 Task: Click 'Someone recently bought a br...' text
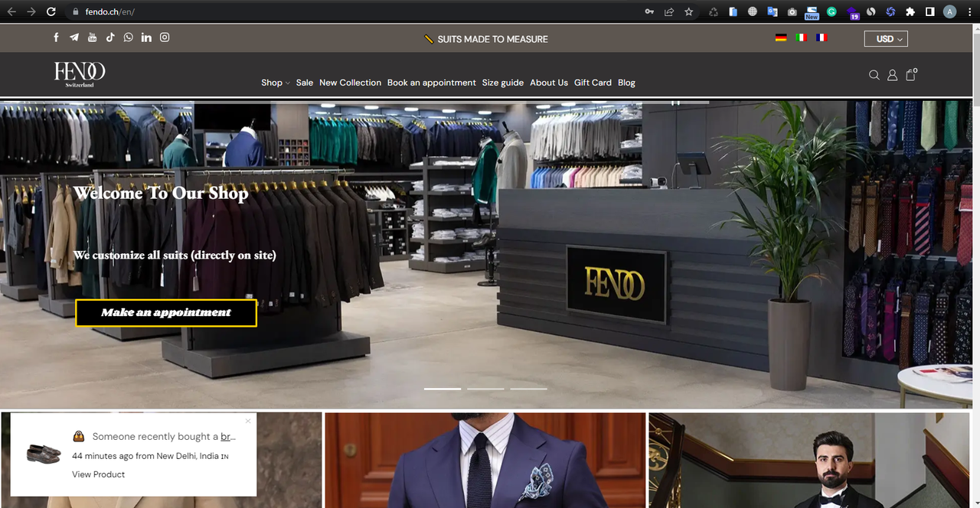pyautogui.click(x=164, y=436)
